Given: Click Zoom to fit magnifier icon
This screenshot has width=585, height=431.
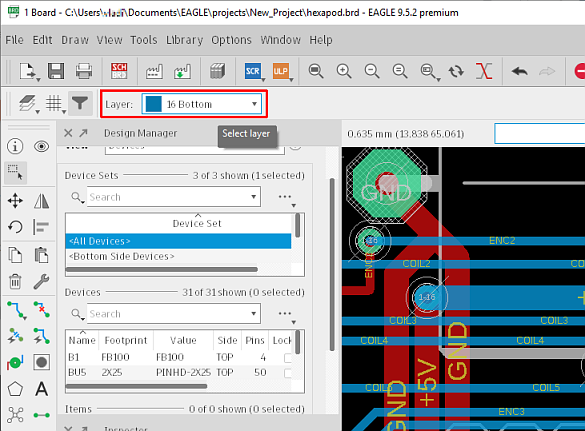Looking at the screenshot, I should coord(316,71).
